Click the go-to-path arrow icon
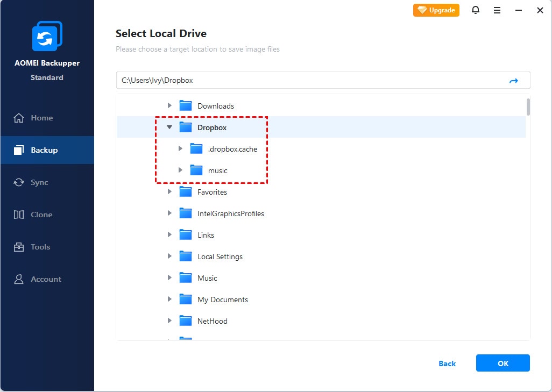The height and width of the screenshot is (392, 552). (514, 81)
